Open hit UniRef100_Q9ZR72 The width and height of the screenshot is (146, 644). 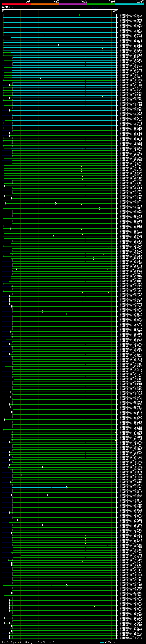pyautogui.click(x=131, y=17)
